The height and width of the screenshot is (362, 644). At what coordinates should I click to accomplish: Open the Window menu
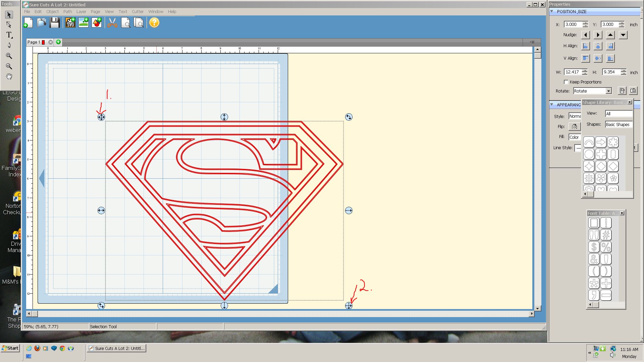pyautogui.click(x=156, y=11)
